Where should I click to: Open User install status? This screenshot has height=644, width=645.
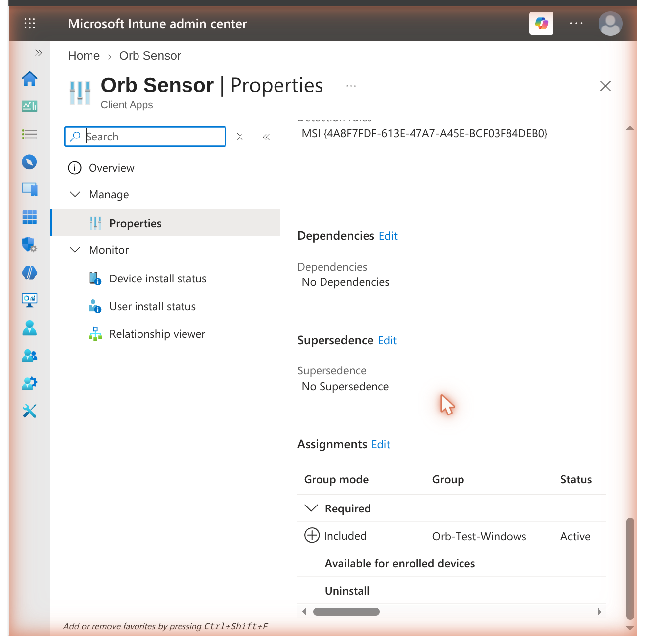coord(152,307)
